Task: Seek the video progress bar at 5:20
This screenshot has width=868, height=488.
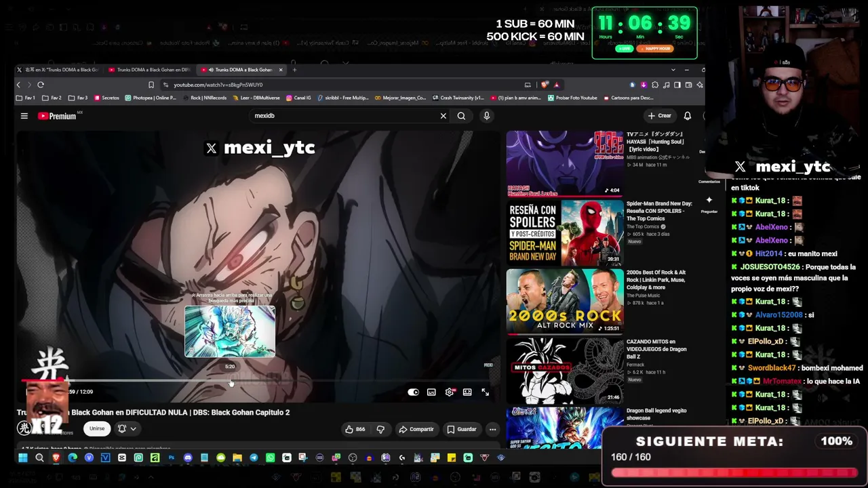Action: pyautogui.click(x=230, y=380)
